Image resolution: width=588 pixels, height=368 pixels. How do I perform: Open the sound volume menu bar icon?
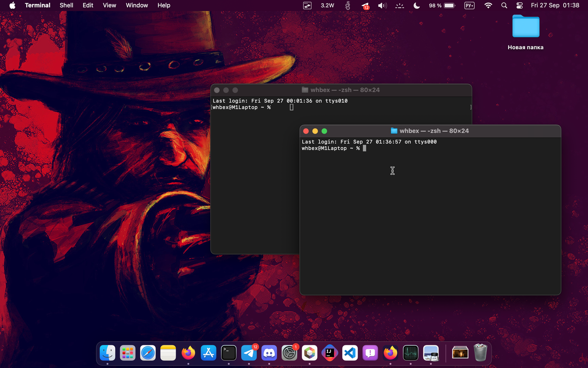pos(382,6)
